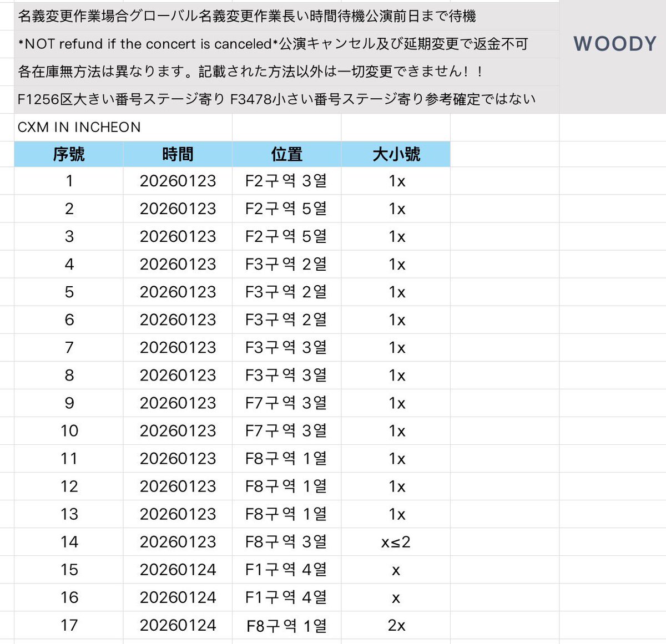Screen dimensions: 666x644
Task: Click sequence number cell 13
Action: [x=69, y=514]
